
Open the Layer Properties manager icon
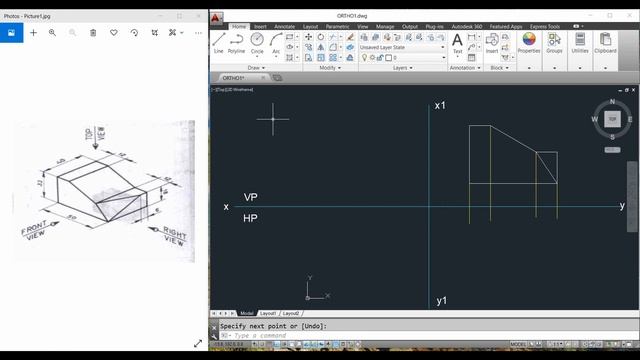pyautogui.click(x=364, y=37)
